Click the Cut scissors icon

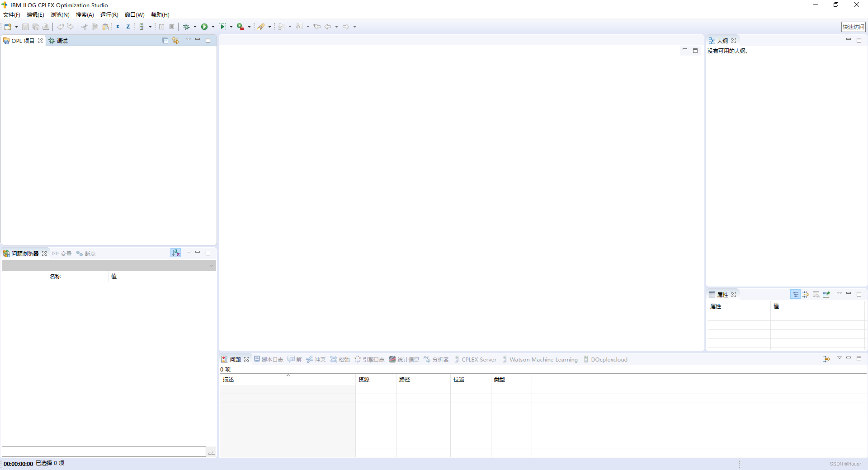(85, 27)
